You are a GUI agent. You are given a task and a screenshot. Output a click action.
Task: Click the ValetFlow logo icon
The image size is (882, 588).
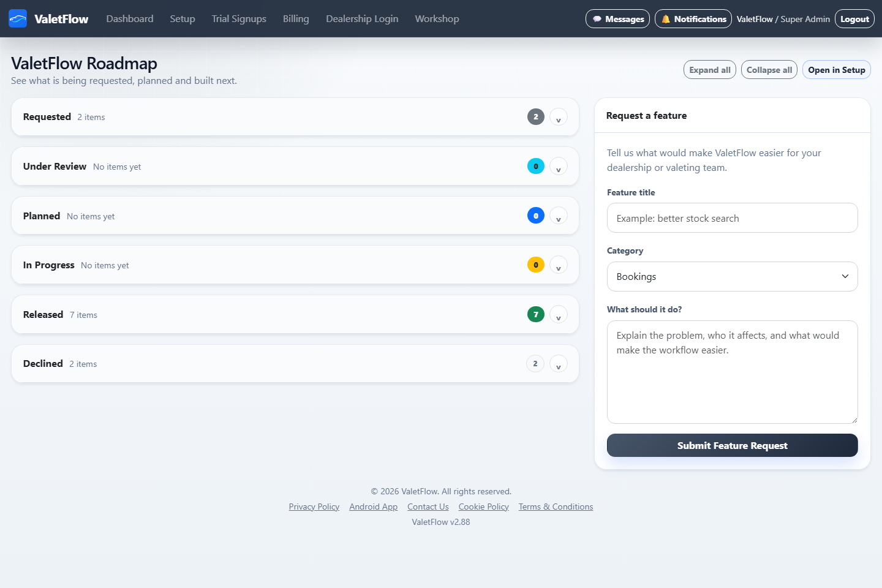[x=18, y=18]
